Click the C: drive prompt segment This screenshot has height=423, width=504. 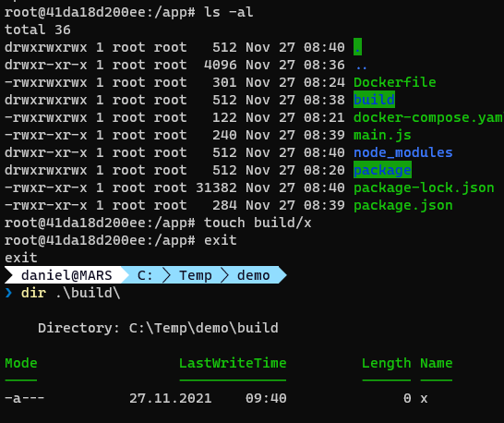coord(145,275)
